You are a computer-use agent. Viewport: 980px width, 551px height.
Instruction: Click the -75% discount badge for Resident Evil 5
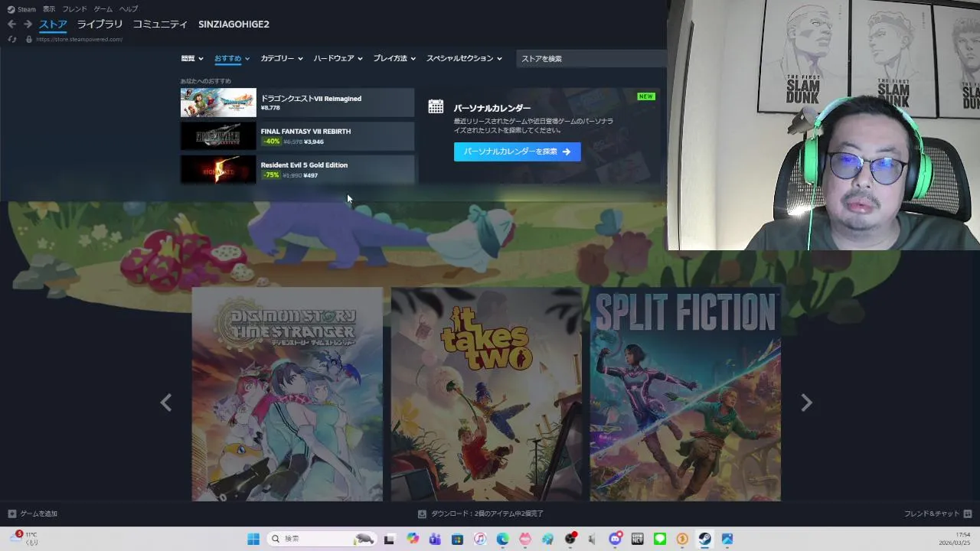[x=271, y=175]
